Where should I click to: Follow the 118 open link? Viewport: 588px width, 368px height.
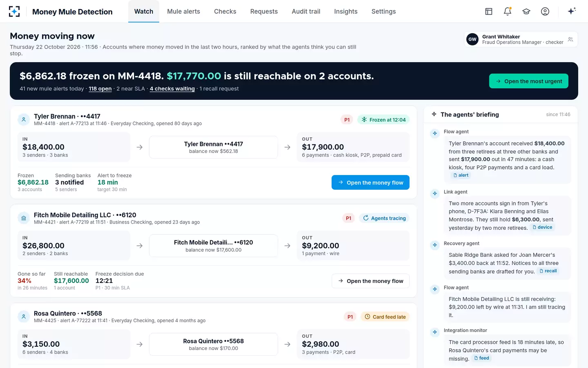point(100,89)
